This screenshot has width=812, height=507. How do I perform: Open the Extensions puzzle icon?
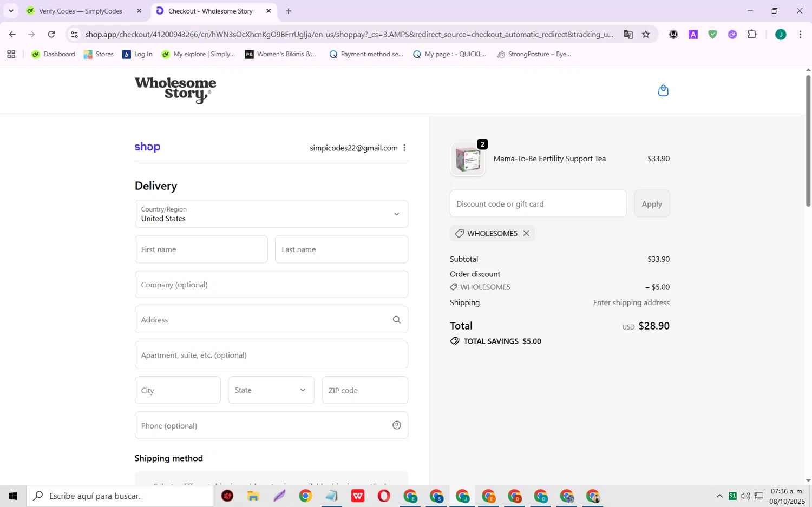752,34
